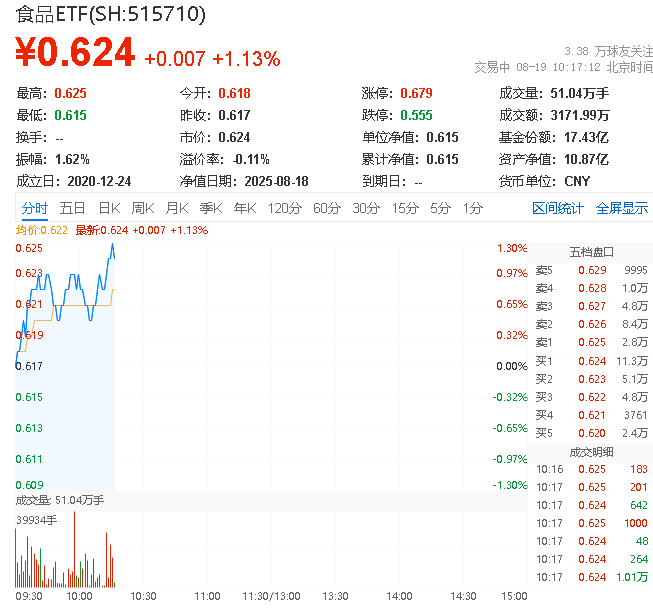This screenshot has width=653, height=615.
Task: Select the 卖4 row at 0.628
Action: (x=591, y=288)
